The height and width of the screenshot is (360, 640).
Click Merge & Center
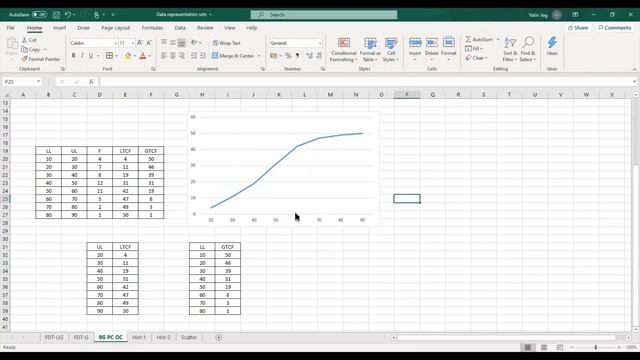point(233,56)
